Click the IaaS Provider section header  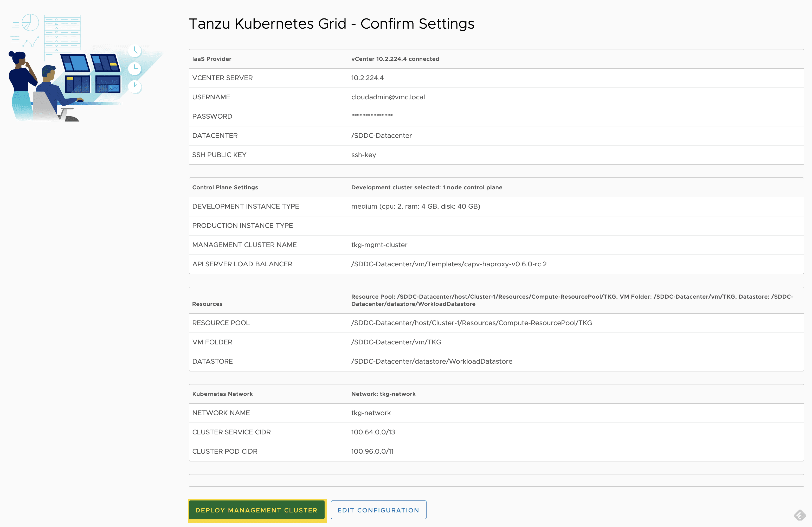212,59
